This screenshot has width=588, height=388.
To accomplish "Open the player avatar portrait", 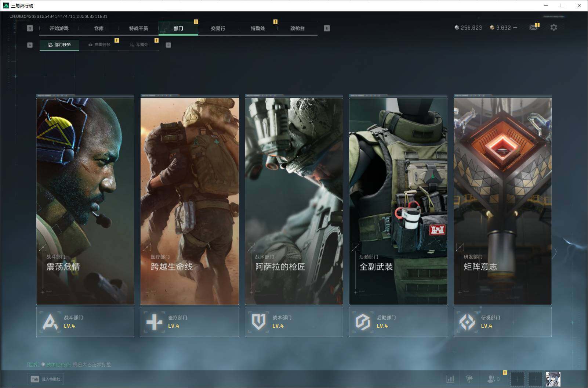I will 553,379.
